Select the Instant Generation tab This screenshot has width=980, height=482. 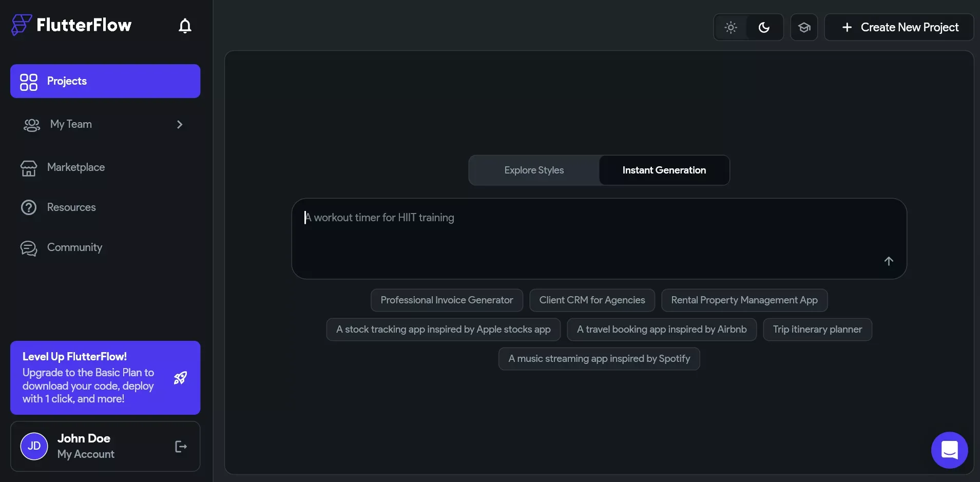[664, 170]
